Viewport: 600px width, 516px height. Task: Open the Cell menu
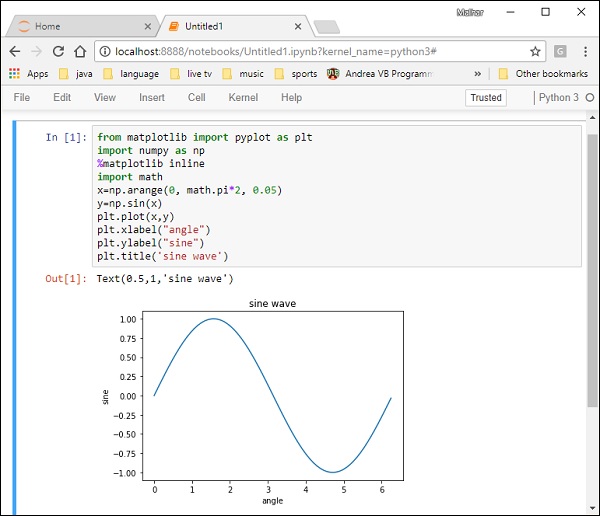pos(197,97)
